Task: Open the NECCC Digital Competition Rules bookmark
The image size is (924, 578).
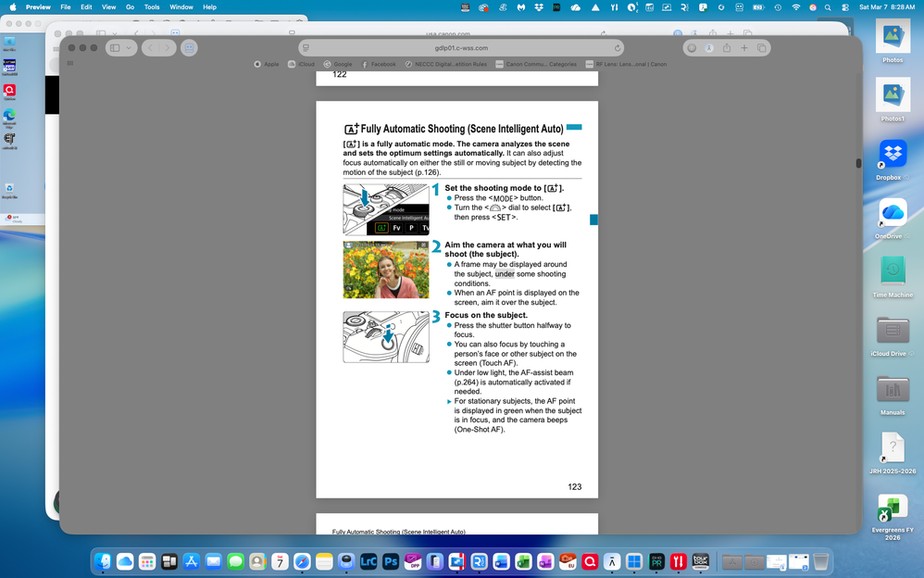Action: click(446, 64)
